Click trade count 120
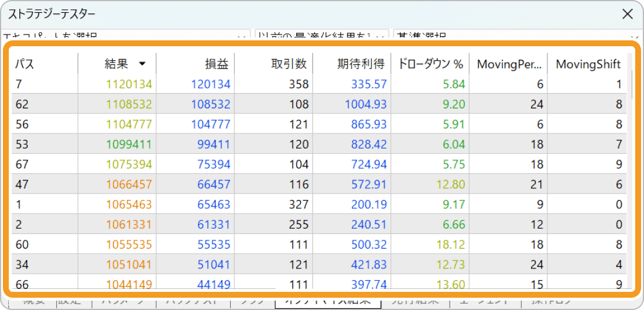This screenshot has width=644, height=310. coord(299,144)
